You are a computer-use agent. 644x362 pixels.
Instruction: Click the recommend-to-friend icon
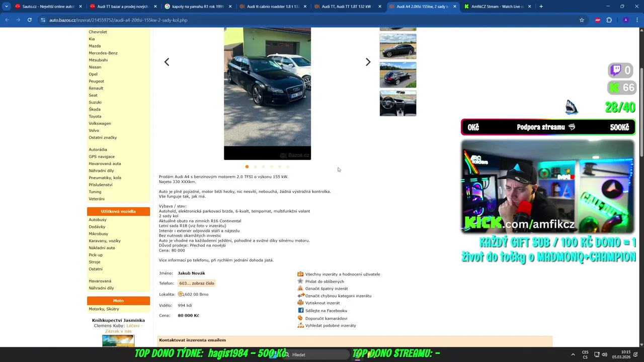[300, 318]
